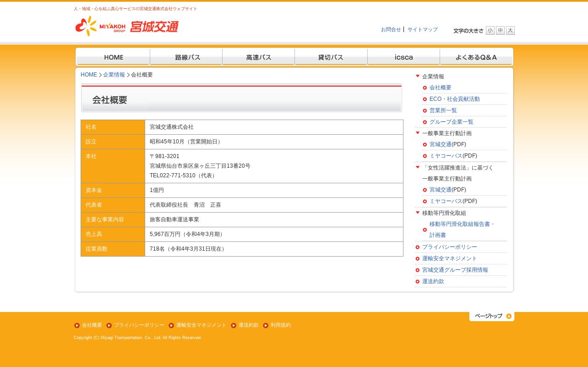Viewport: 588px width, 367px height.
Task: Click bullet icon beside 宮城交通グループ採用情報
Action: pos(418,270)
